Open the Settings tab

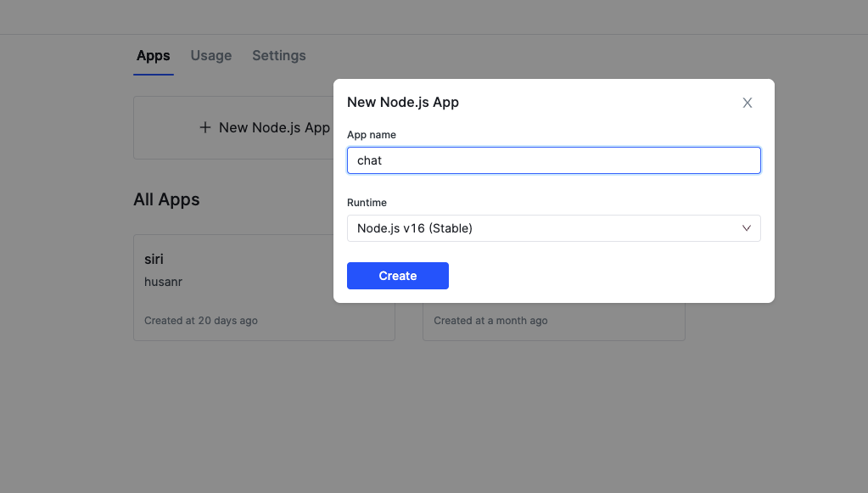(278, 55)
